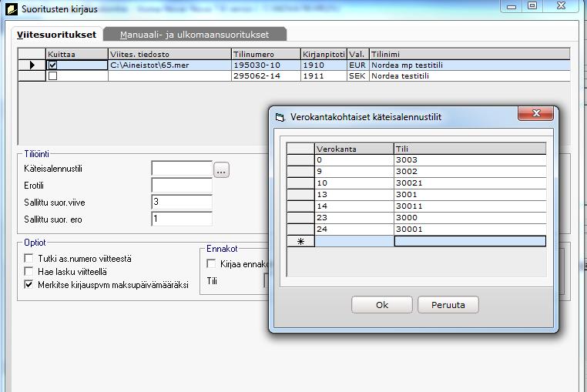
Task: Select the Tili cell 30001
Action: point(470,230)
